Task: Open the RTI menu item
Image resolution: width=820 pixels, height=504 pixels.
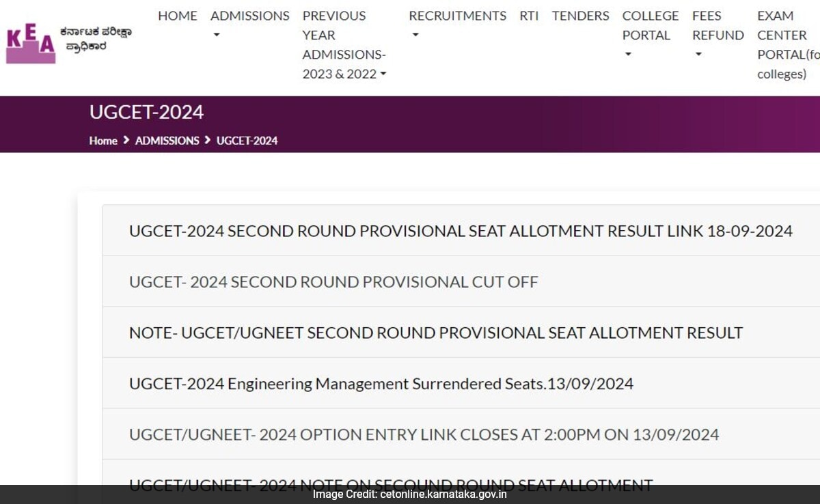Action: [x=529, y=16]
